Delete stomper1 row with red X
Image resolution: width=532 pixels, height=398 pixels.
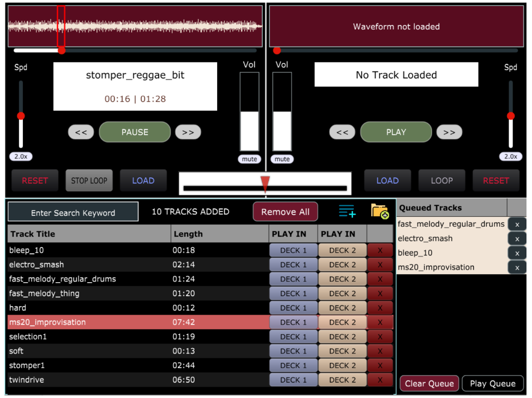point(380,366)
